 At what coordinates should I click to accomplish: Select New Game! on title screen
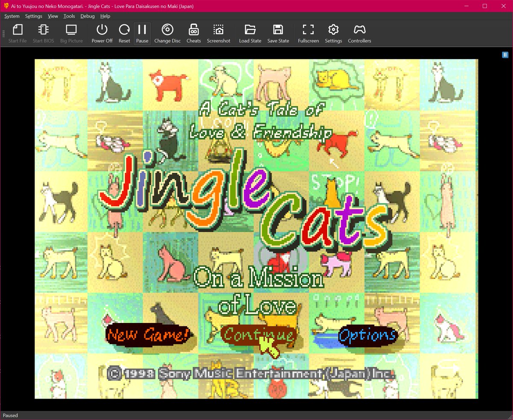pyautogui.click(x=147, y=334)
